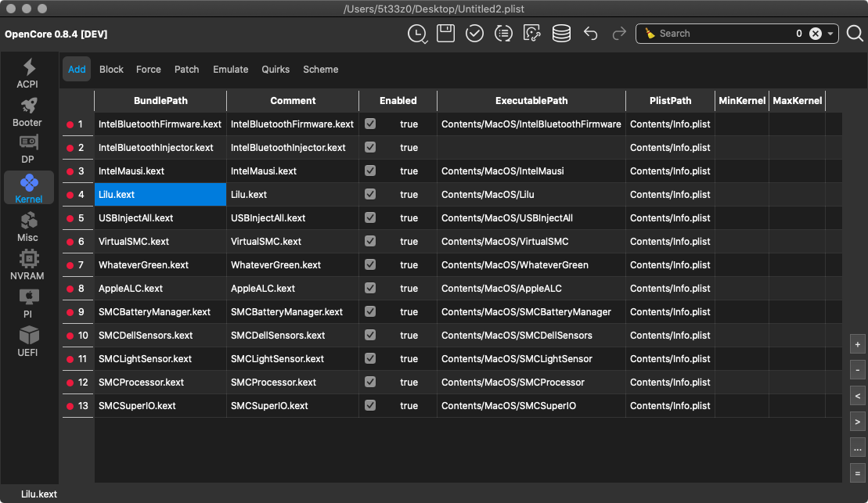Toggle Enabled checkbox for SMCBatteryManager.kext

click(370, 311)
